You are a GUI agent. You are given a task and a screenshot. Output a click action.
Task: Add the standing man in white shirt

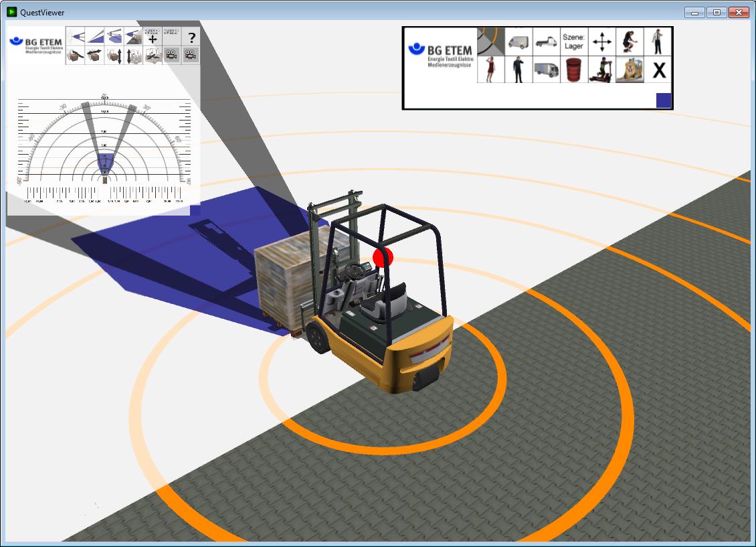pyautogui.click(x=657, y=42)
